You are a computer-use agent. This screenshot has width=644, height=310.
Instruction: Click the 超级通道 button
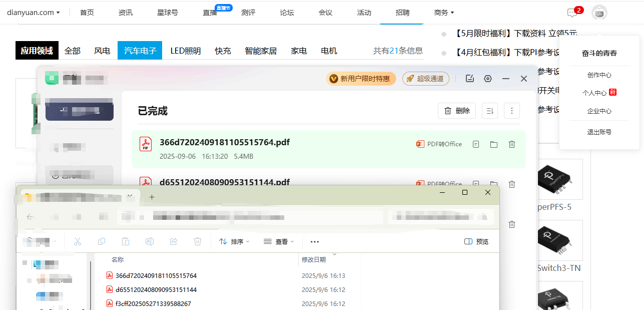tap(426, 79)
